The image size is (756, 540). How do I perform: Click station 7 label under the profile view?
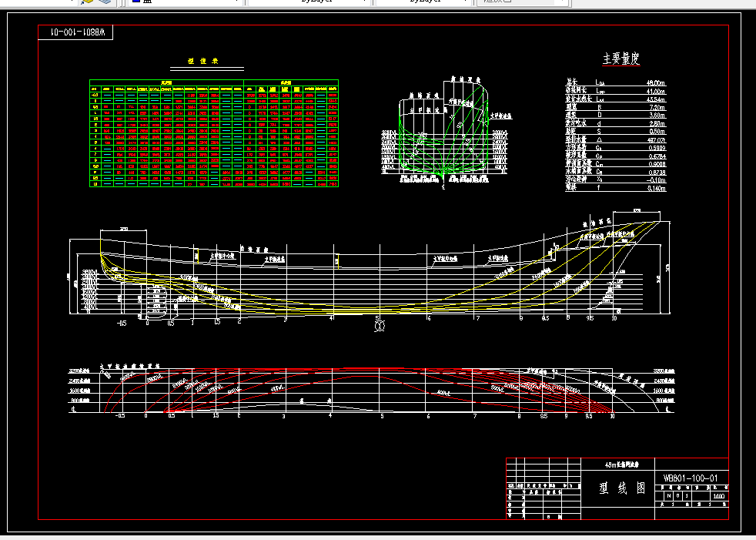pyautogui.click(x=477, y=318)
